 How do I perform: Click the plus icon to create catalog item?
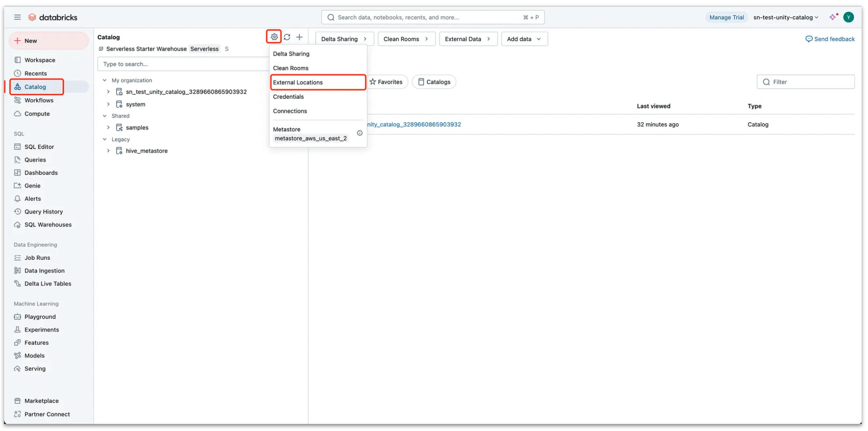pyautogui.click(x=300, y=37)
